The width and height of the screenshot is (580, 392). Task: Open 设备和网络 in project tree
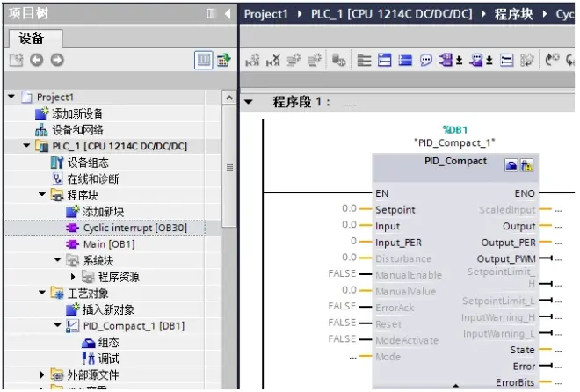tap(77, 130)
